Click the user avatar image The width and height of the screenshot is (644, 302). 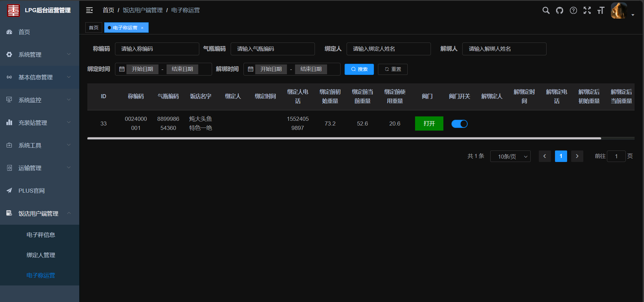tap(619, 10)
